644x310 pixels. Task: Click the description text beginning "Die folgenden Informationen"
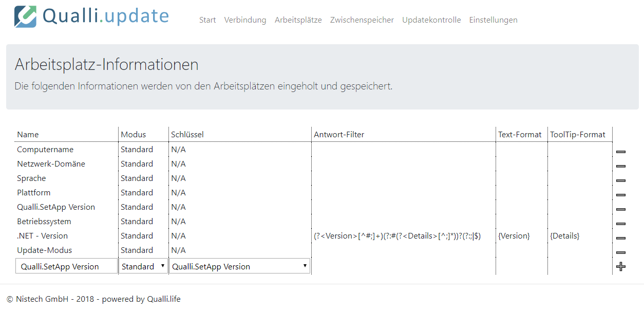click(x=203, y=86)
